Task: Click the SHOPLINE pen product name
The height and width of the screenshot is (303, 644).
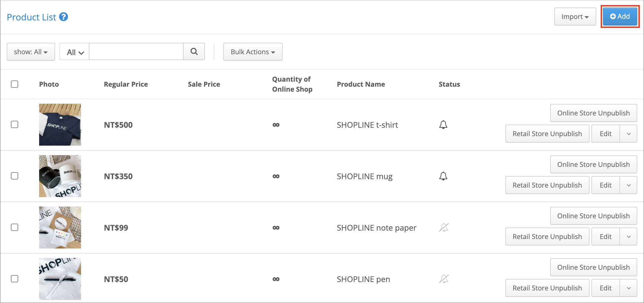Action: pyautogui.click(x=363, y=279)
